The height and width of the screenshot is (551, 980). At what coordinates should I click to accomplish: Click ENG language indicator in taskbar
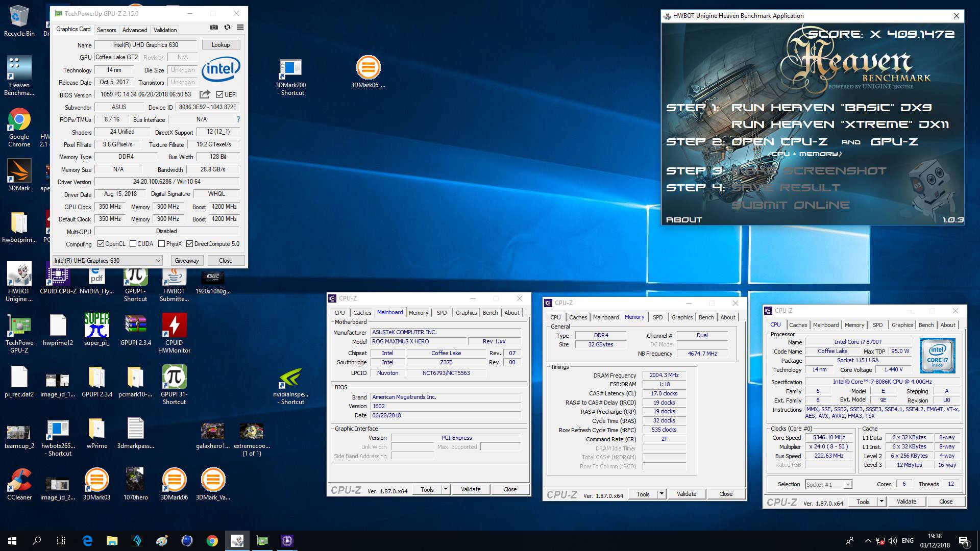pos(908,541)
